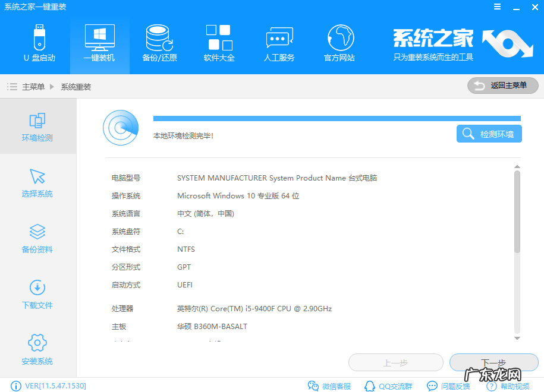Join the QQ交流群 group
This screenshot has height=392, width=544.
(x=388, y=386)
